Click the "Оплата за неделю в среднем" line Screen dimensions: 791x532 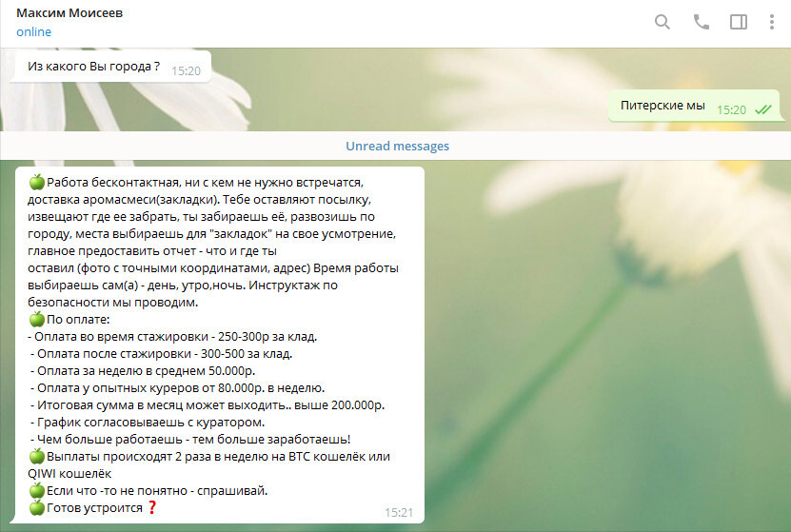[x=151, y=370]
